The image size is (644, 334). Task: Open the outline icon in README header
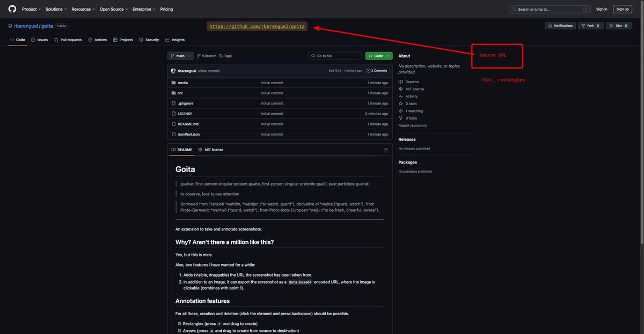(386, 150)
